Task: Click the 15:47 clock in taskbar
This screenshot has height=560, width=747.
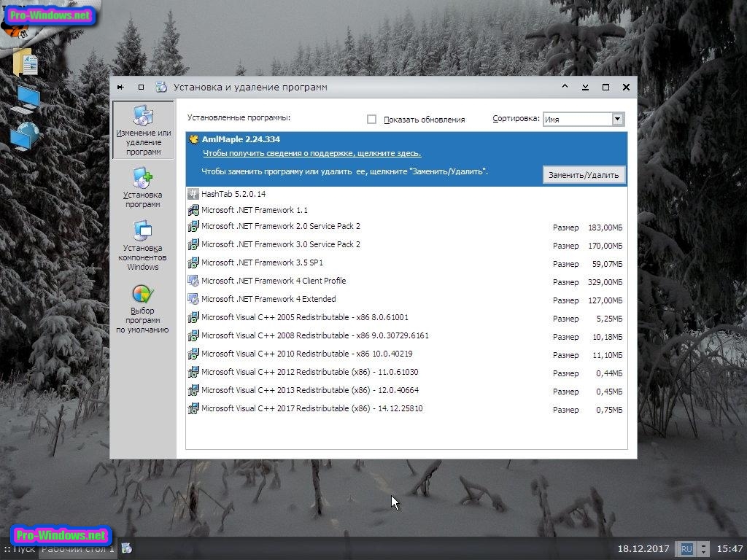Action: coord(729,549)
